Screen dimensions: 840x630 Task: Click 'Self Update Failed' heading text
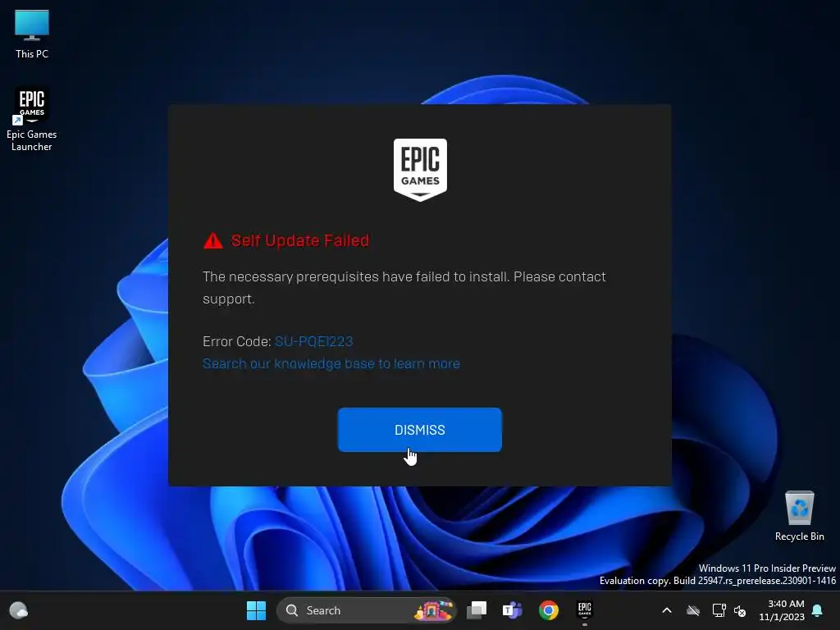point(300,240)
